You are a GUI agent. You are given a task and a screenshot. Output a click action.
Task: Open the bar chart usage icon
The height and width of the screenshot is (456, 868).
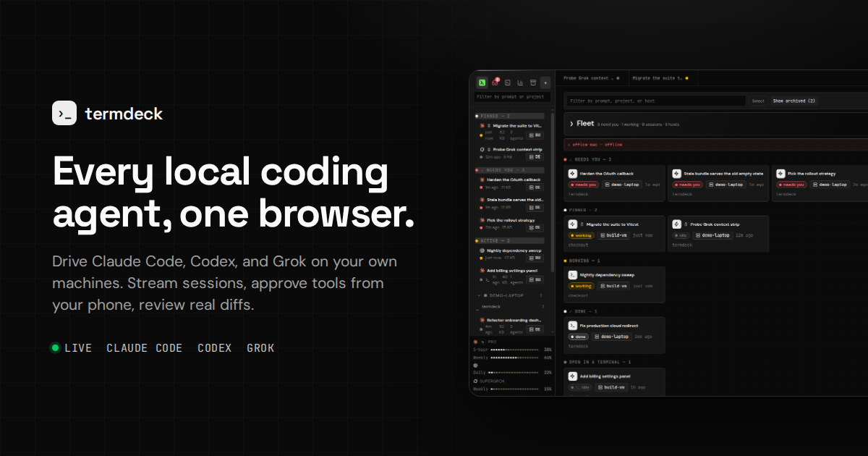pyautogui.click(x=520, y=83)
